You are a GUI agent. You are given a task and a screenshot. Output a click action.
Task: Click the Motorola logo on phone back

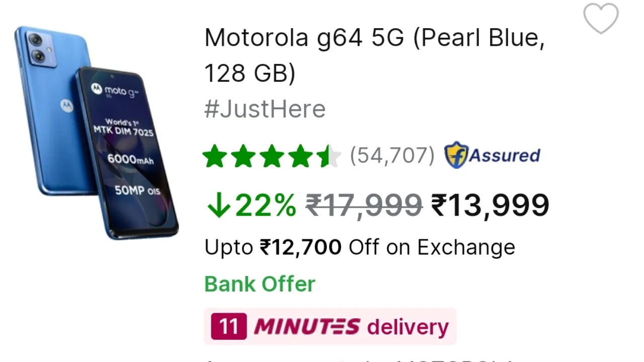[66, 105]
